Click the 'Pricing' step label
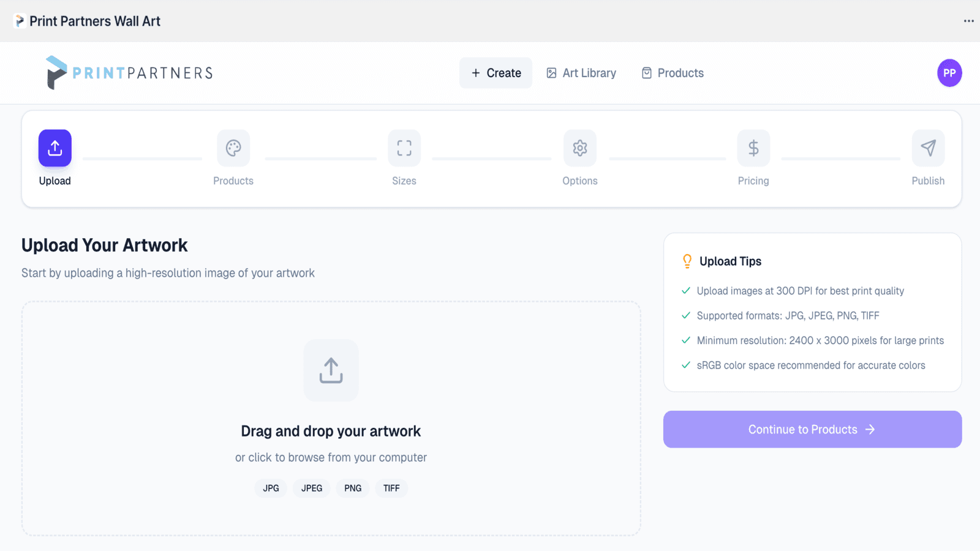This screenshot has width=980, height=551. 753,181
